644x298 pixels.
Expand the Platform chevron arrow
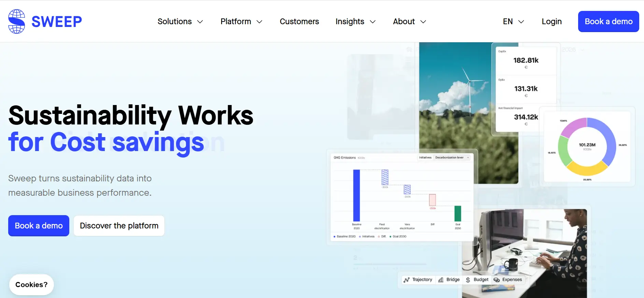259,22
